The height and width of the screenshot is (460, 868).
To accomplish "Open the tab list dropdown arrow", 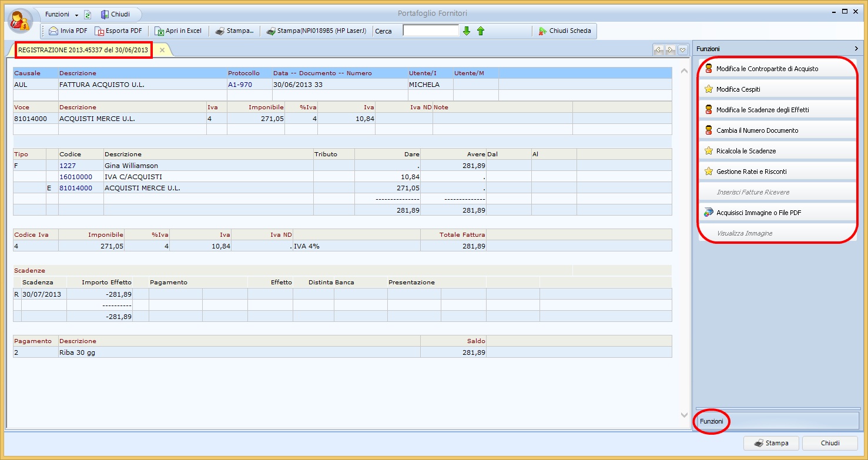I will (683, 51).
